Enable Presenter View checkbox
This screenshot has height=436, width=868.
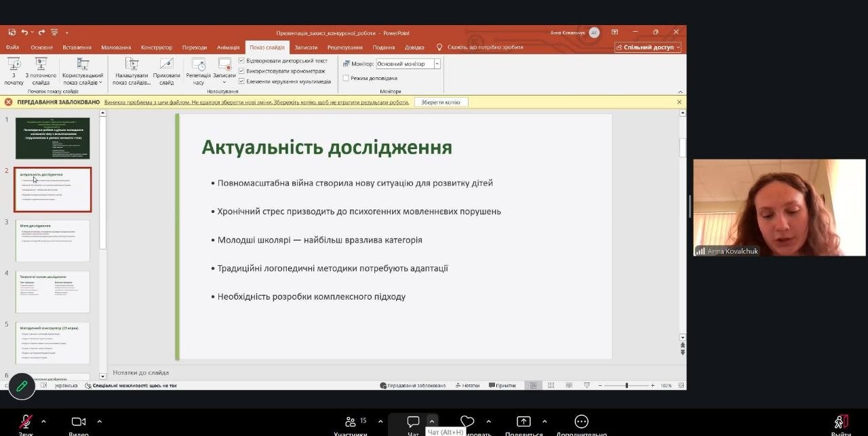point(346,78)
